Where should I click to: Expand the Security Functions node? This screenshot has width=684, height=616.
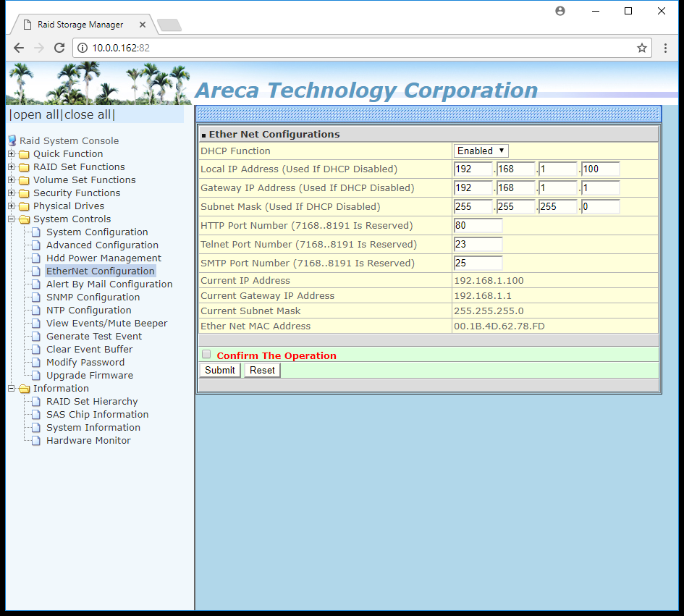(x=12, y=193)
